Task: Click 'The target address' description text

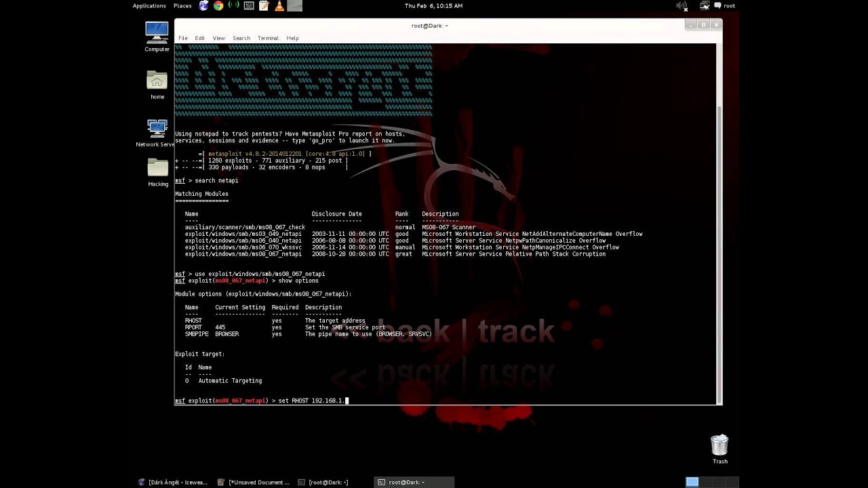Action: (335, 321)
